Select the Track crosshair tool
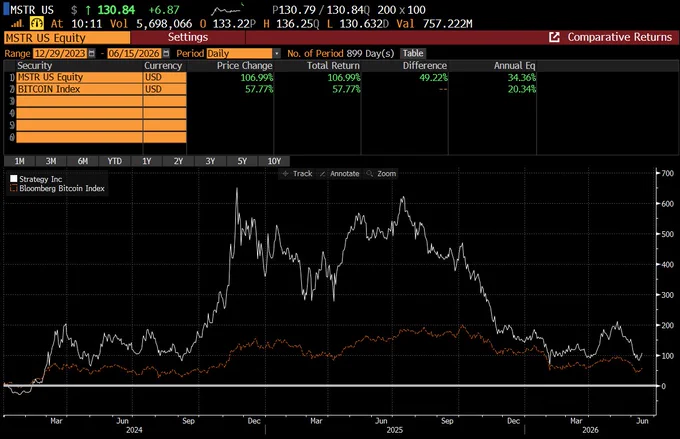This screenshot has height=439, width=680. tap(297, 174)
